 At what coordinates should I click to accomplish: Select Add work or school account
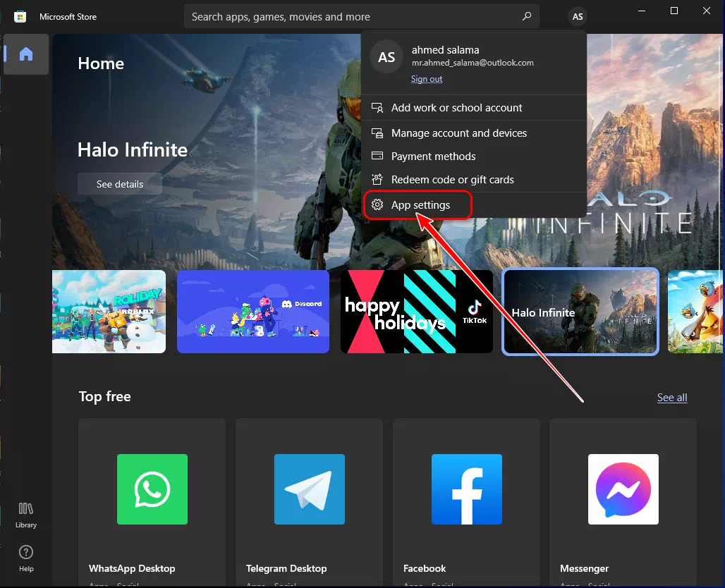pyautogui.click(x=473, y=108)
